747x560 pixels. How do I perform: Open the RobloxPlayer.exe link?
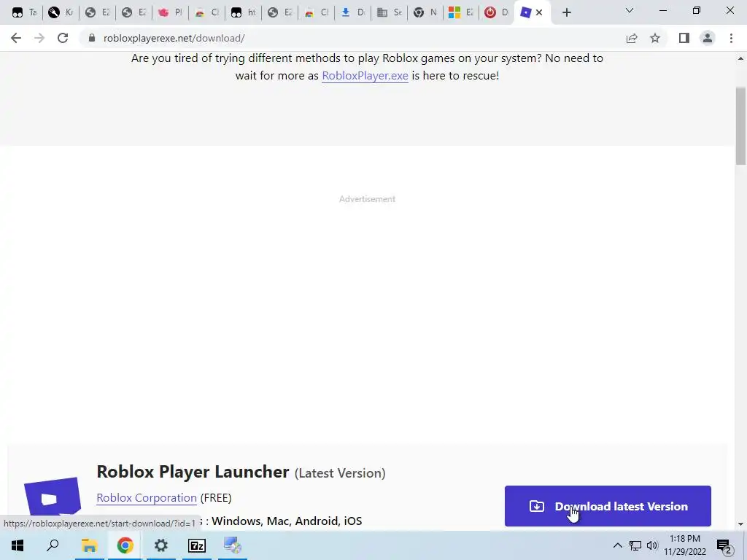click(x=365, y=76)
